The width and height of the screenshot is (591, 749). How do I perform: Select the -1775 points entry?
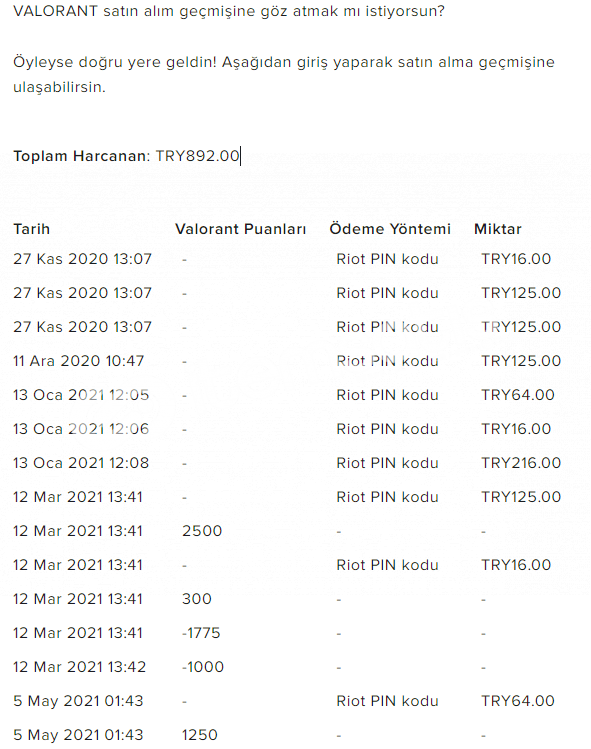(x=201, y=633)
